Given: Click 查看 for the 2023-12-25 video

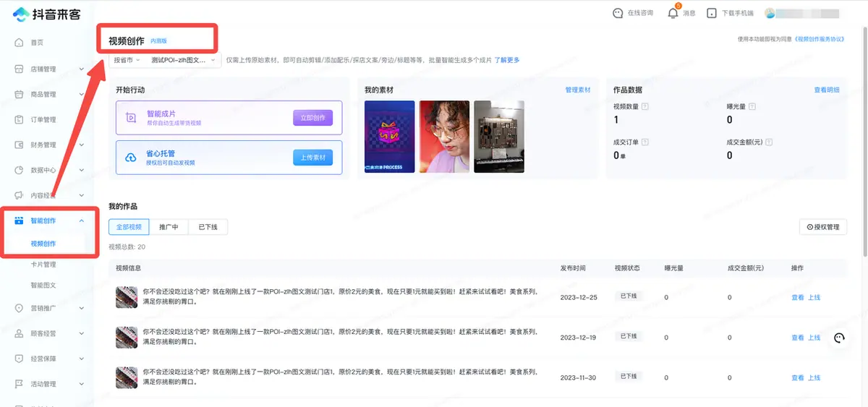Looking at the screenshot, I should [x=797, y=297].
